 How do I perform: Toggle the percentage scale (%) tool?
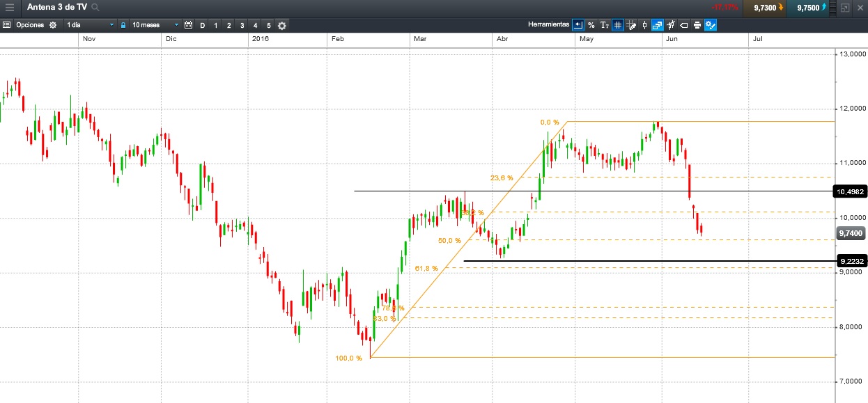591,25
